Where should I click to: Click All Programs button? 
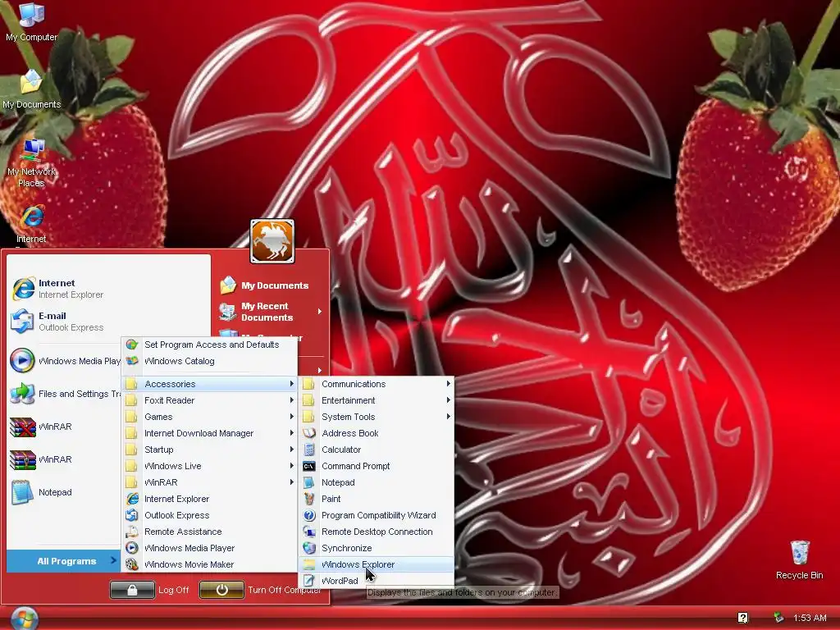(63, 561)
